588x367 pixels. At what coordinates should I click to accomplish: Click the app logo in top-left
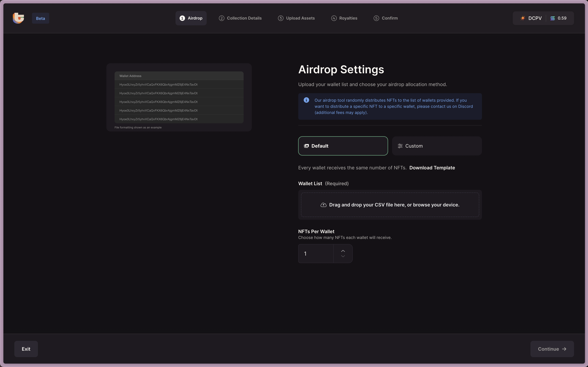coord(18,18)
